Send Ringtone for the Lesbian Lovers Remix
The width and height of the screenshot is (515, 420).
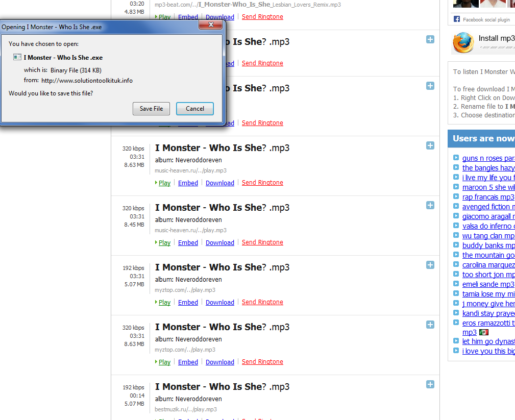tap(262, 17)
